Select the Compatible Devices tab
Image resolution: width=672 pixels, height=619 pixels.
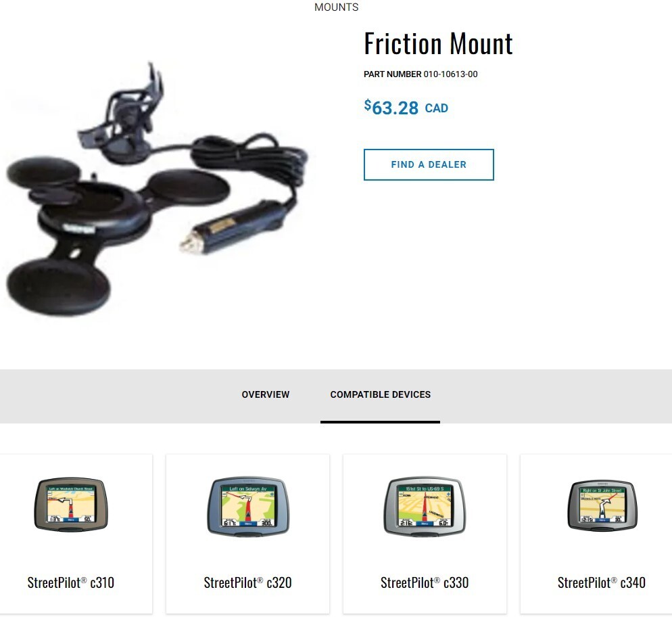pyautogui.click(x=380, y=394)
